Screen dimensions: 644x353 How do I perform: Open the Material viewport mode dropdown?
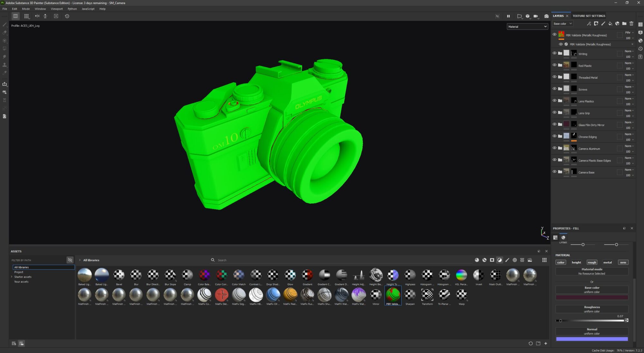click(527, 26)
